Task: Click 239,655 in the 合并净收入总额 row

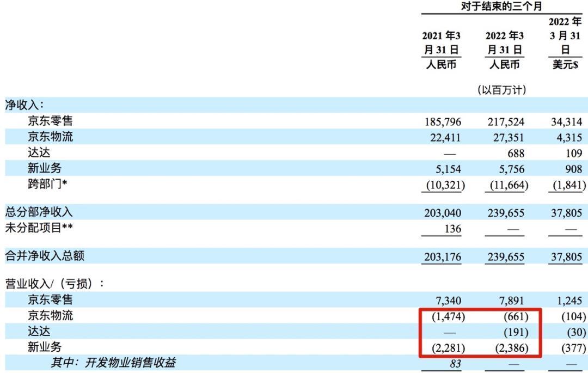Action: click(x=506, y=257)
